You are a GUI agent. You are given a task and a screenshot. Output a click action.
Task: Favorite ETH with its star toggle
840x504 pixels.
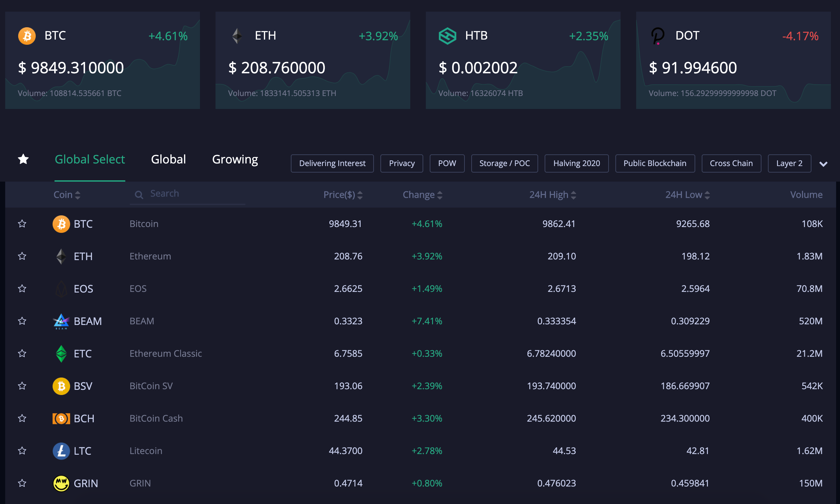[22, 256]
